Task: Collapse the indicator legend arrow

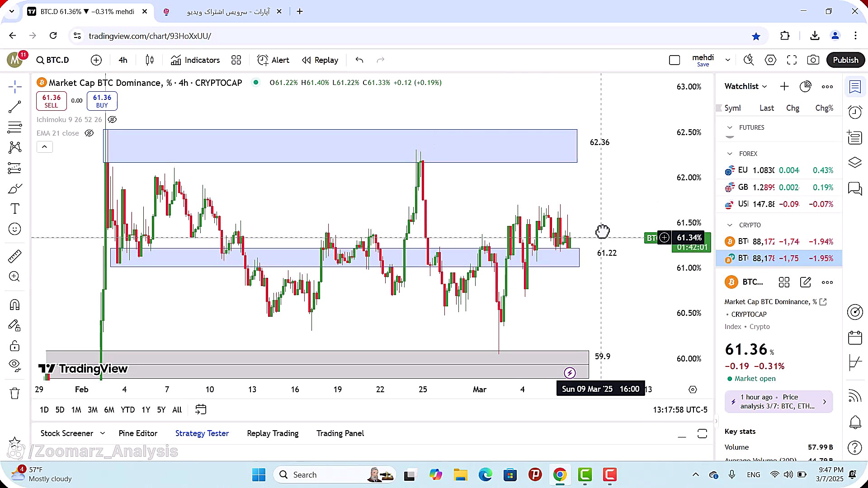Action: (x=44, y=147)
